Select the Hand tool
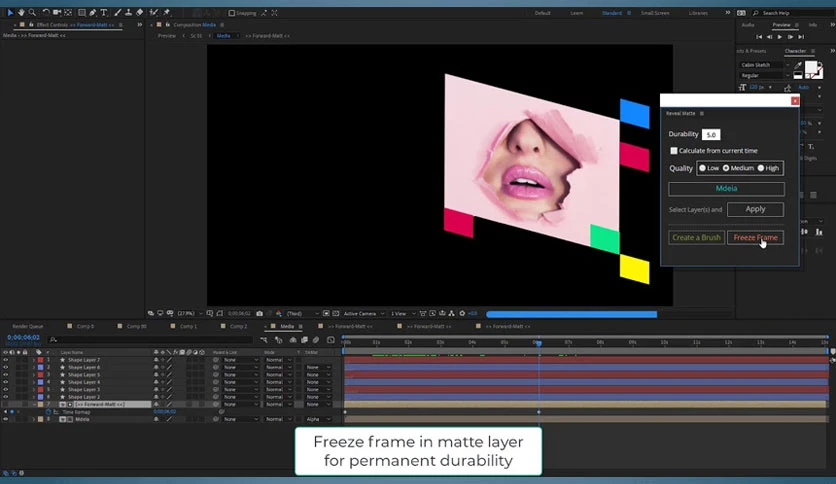The image size is (836, 484). pos(21,12)
